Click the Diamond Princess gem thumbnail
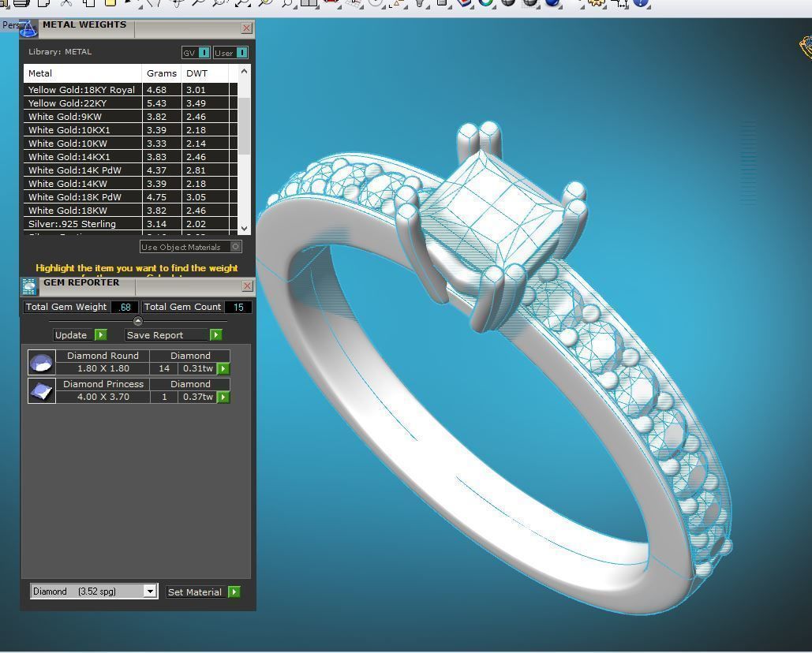 pos(41,390)
